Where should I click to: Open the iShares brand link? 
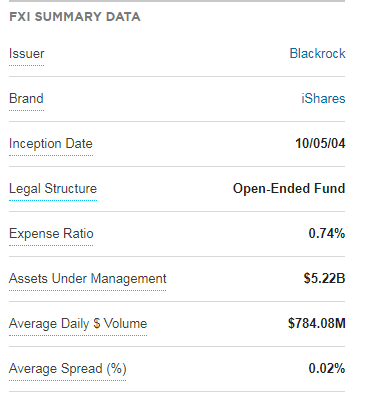point(323,99)
